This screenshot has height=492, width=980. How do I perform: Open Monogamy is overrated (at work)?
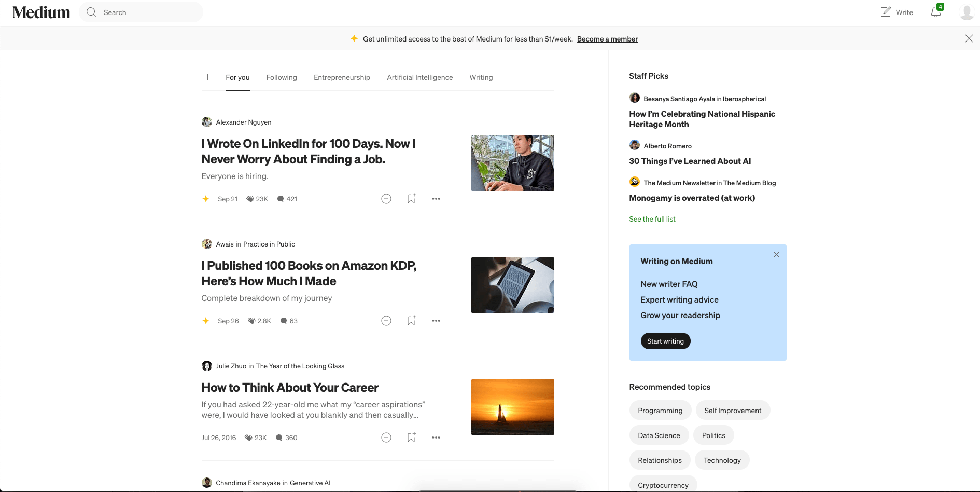pos(692,198)
